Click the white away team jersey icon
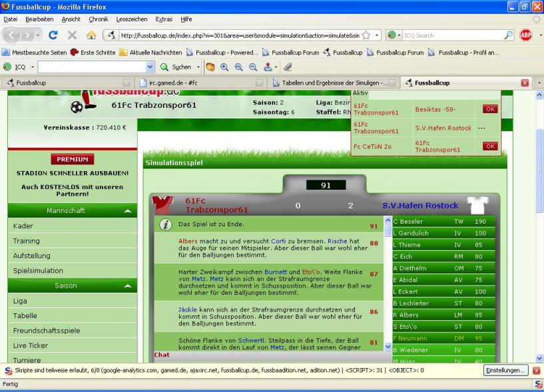 point(477,205)
